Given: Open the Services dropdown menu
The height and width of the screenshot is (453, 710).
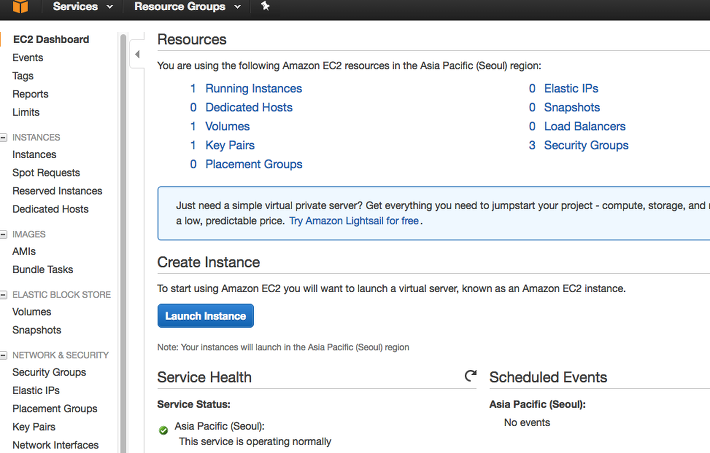Looking at the screenshot, I should [82, 6].
